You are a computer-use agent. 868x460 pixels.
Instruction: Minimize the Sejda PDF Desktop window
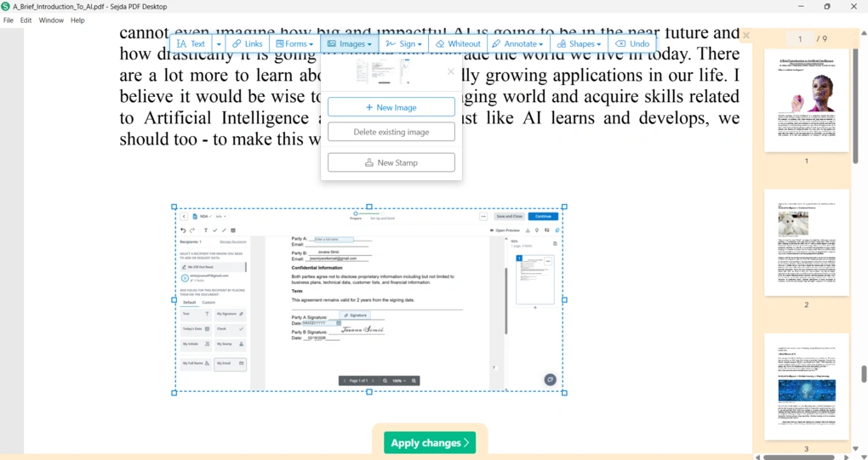coord(801,7)
